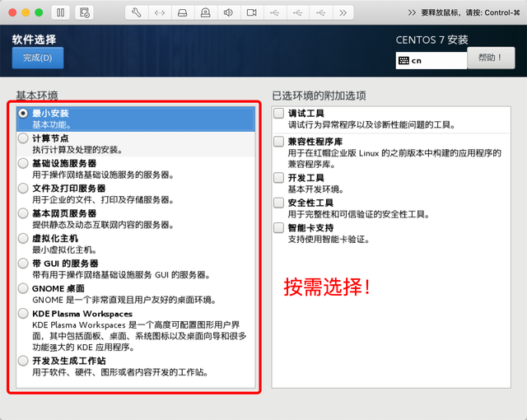527x420 pixels.
Task: Select 开发及生成工作站 radio option
Action: click(23, 361)
